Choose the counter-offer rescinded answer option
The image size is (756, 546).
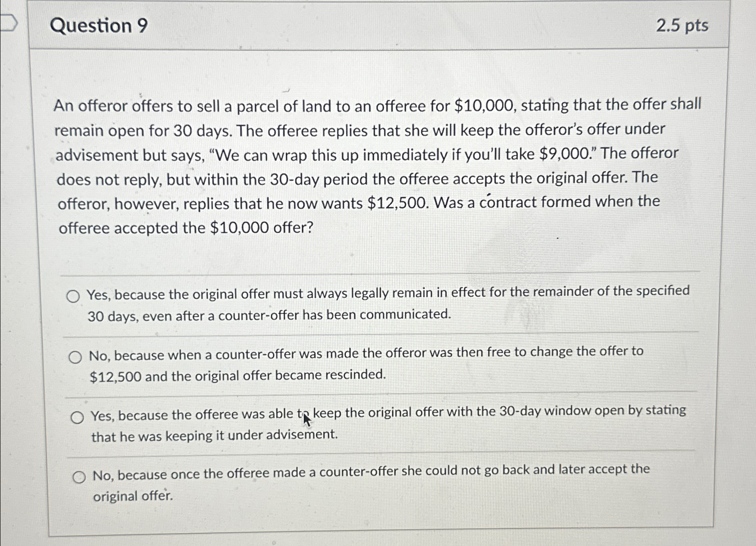click(x=75, y=356)
